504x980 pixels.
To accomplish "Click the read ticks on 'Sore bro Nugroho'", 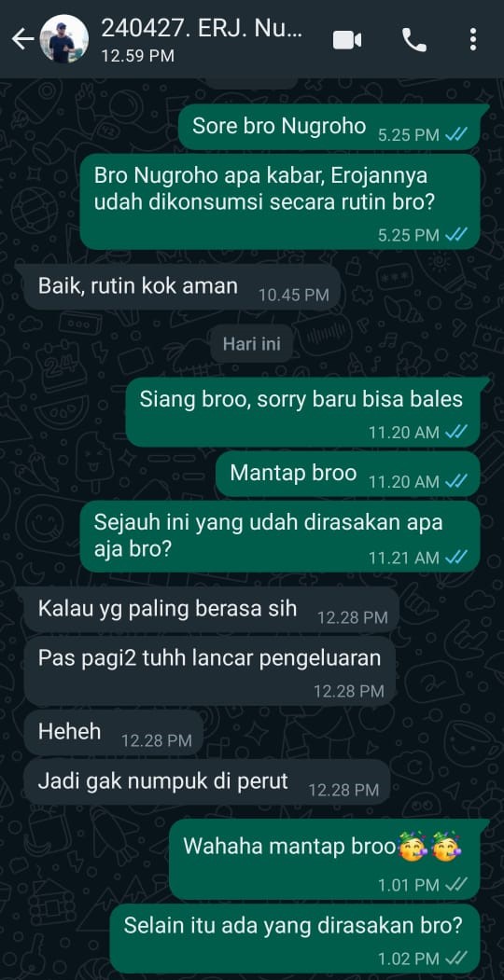I will pos(455,134).
